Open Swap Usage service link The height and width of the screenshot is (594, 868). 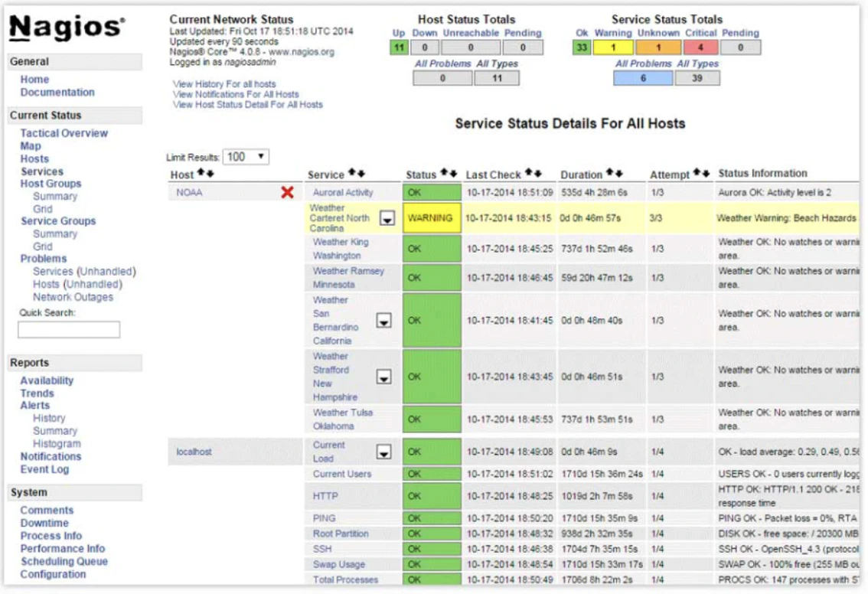coord(339,564)
